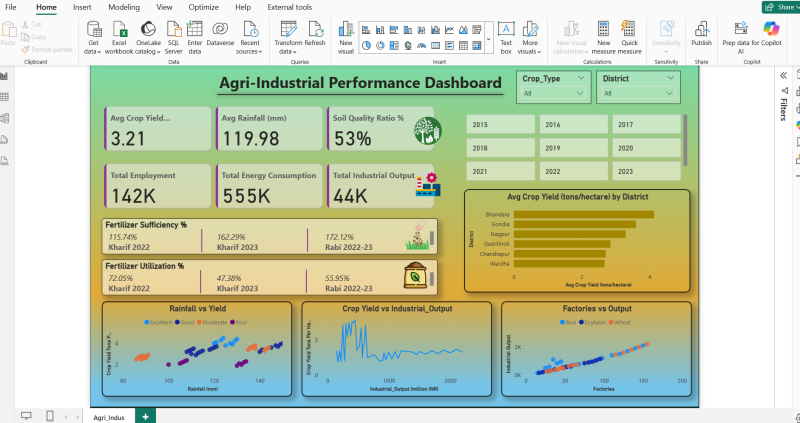Open Recent sources list
The width and height of the screenshot is (800, 423).
[x=250, y=38]
